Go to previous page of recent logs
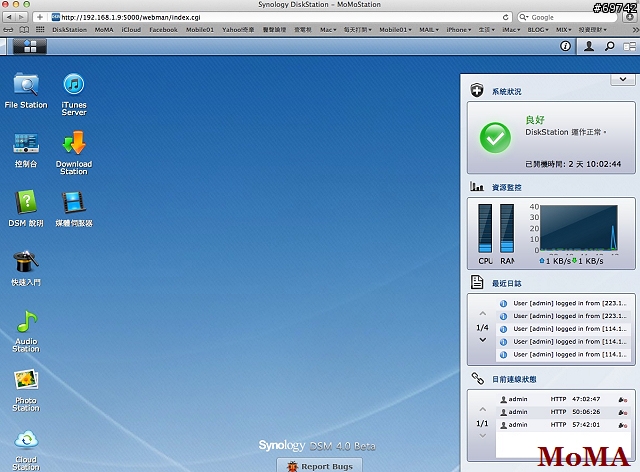The image size is (640, 472). 482,314
